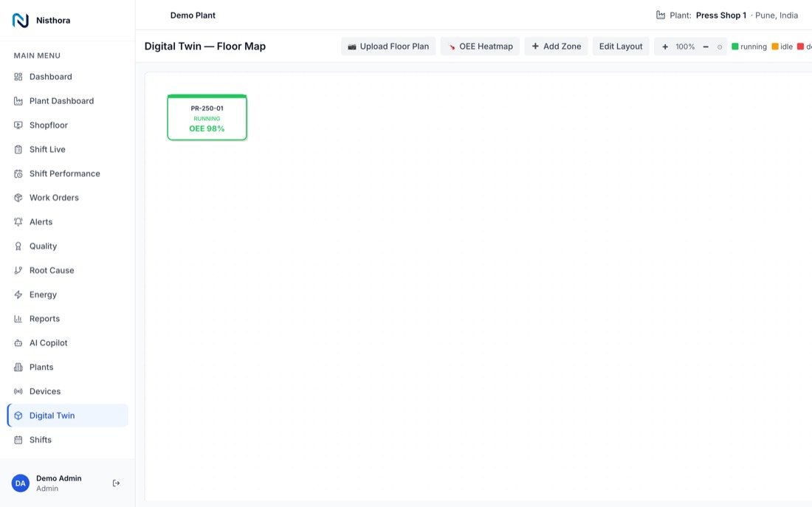This screenshot has height=507, width=812.
Task: Click the orange idle legend swatch
Action: (x=775, y=46)
